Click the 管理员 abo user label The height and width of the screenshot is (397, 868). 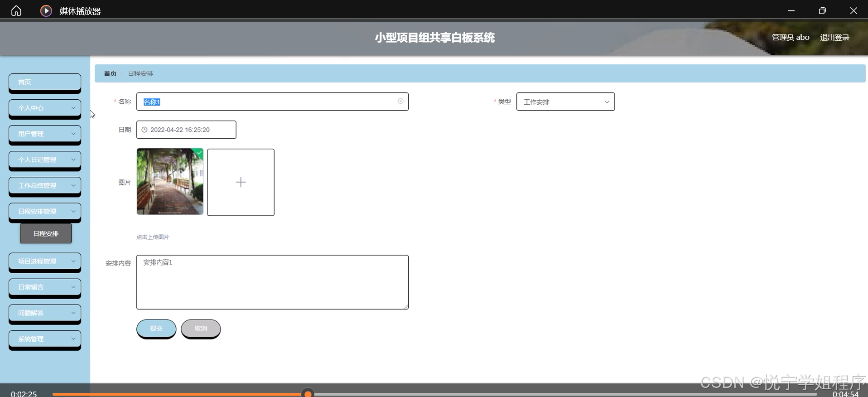[791, 37]
